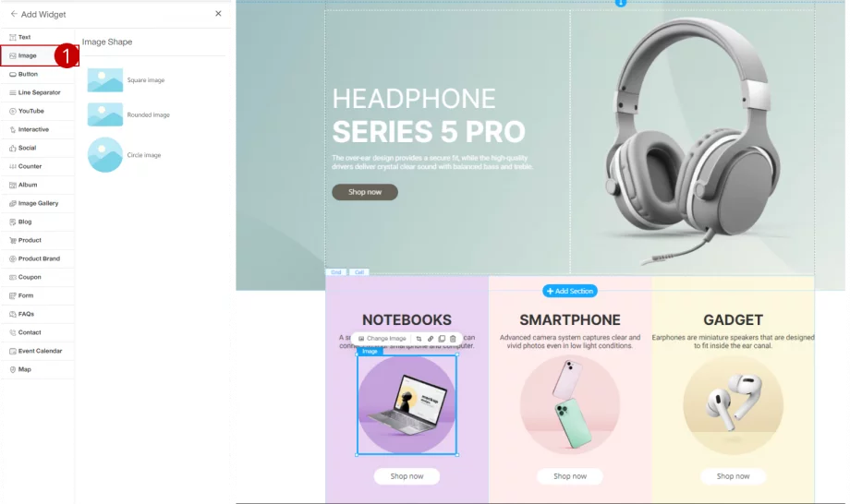Click the headphone banner Shop now button

pos(365,192)
